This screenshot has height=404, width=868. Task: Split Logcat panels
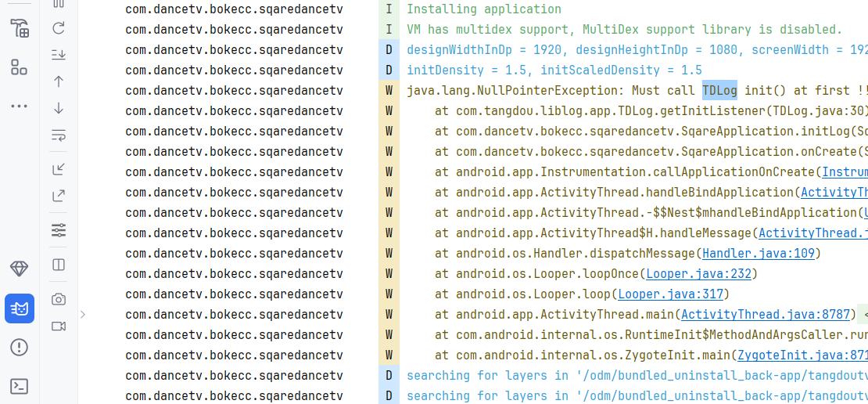[59, 265]
